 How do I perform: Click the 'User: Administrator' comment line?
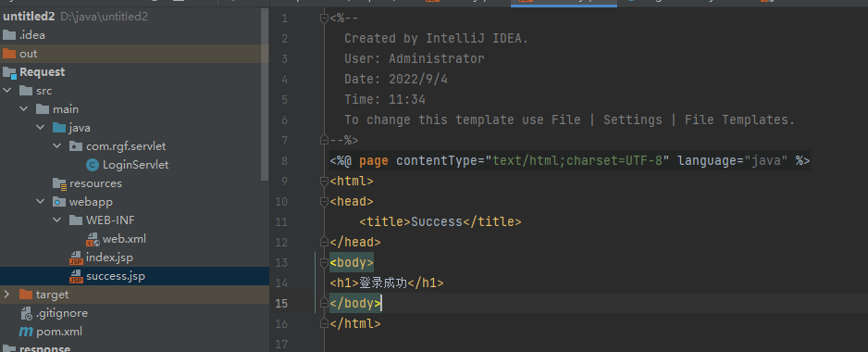[414, 58]
